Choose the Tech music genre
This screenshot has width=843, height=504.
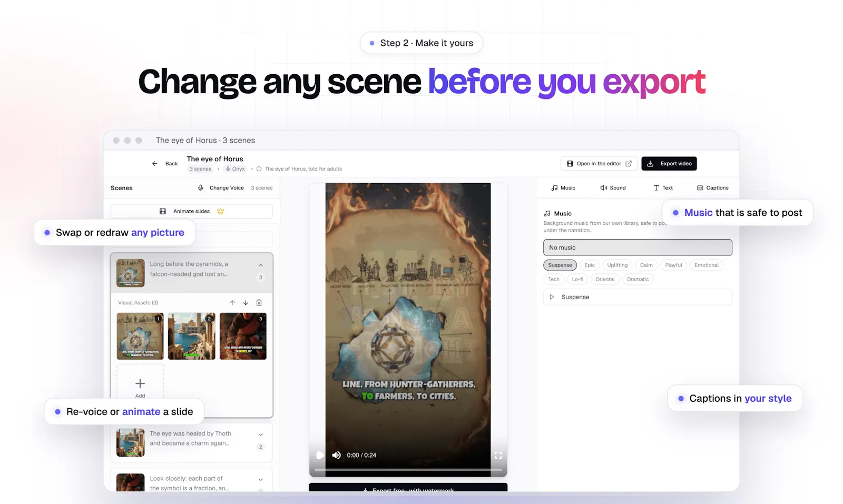pos(554,279)
